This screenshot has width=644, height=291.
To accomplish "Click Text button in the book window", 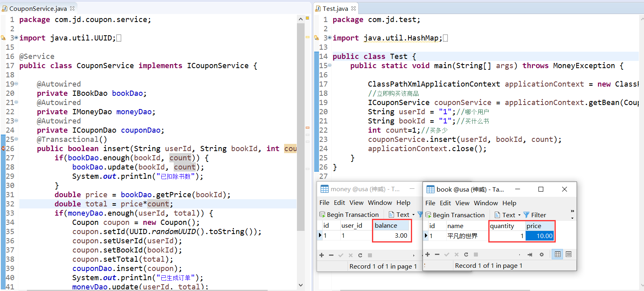I will pos(505,215).
